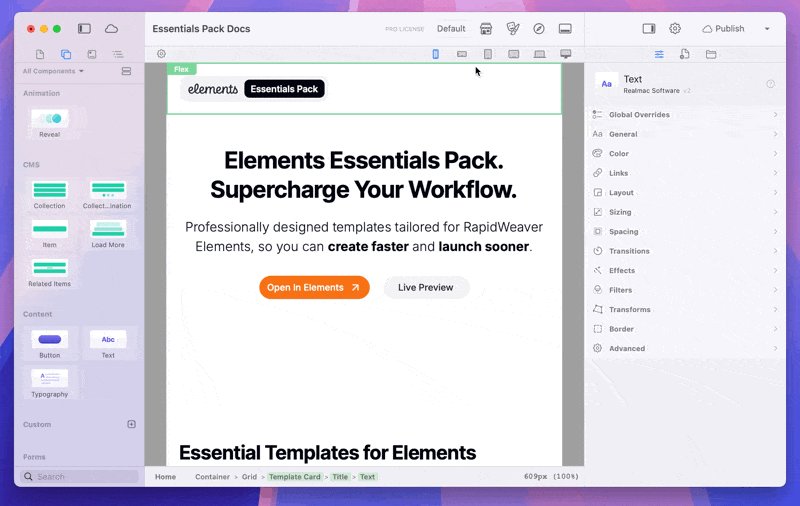Click the Publish button
The height and width of the screenshot is (506, 800).
[x=723, y=29]
